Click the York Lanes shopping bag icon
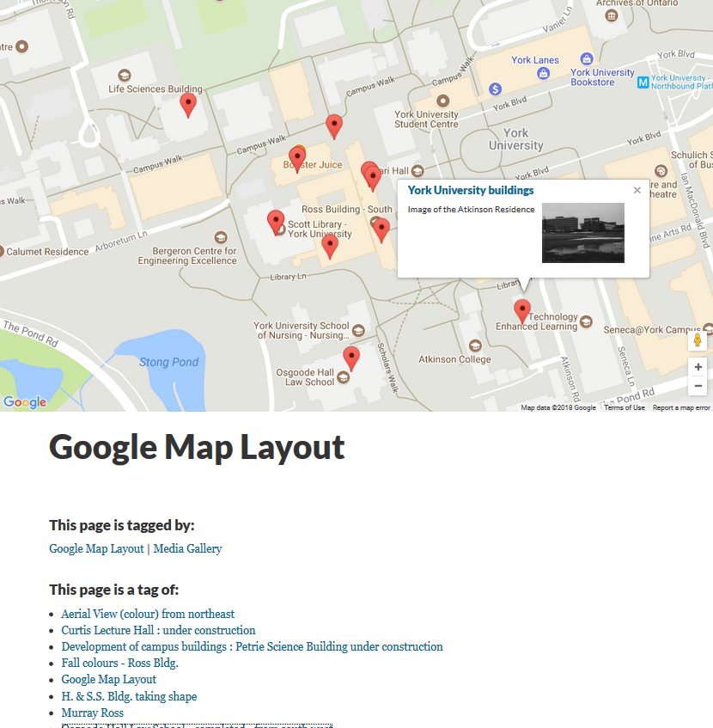Screen dimensions: 713x728 click(543, 73)
